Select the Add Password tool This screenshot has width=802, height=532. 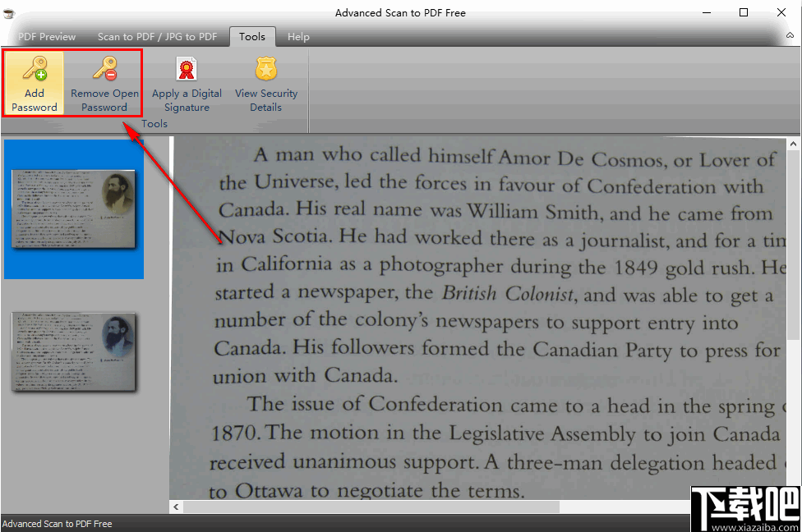tap(34, 82)
